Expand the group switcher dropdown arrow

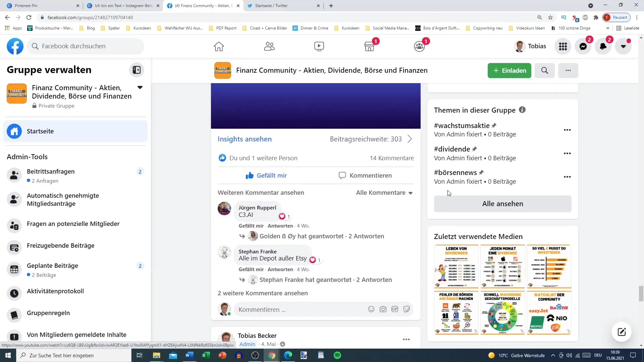(140, 87)
